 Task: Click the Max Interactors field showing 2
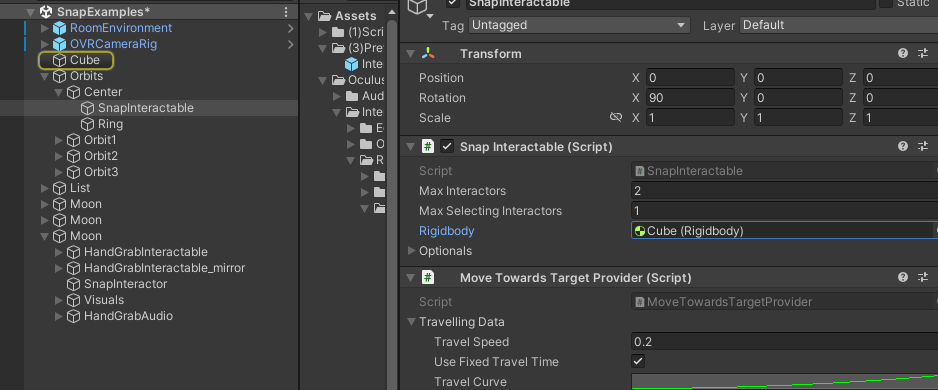(784, 191)
